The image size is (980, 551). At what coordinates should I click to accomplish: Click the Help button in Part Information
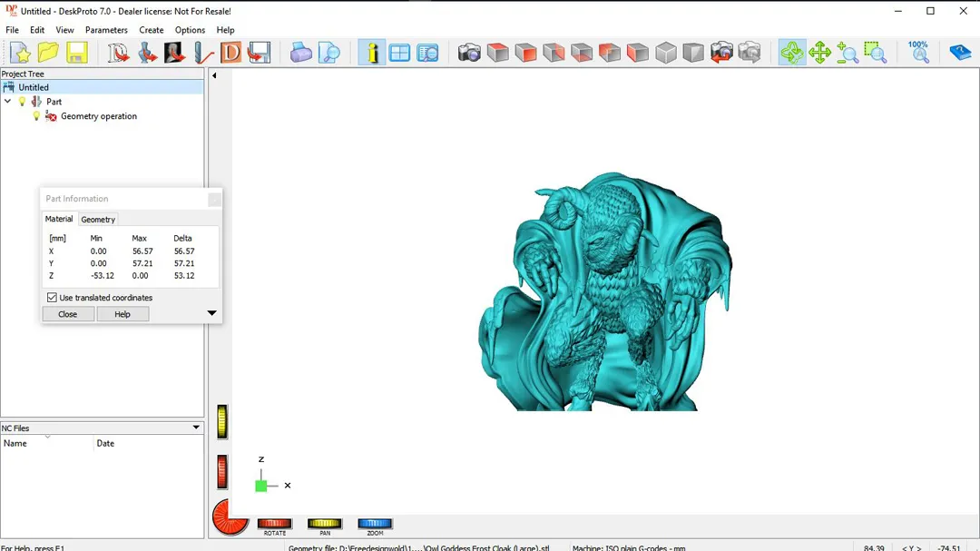122,314
